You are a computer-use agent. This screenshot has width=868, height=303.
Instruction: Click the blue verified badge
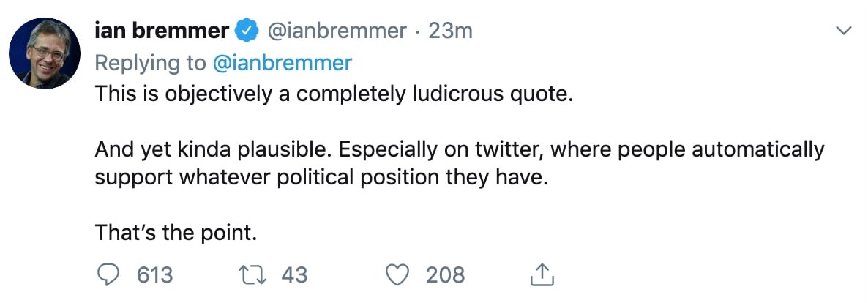pos(245,31)
